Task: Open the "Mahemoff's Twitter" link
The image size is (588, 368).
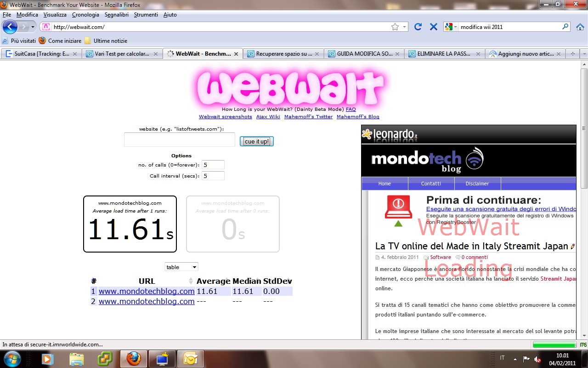Action: [308, 116]
